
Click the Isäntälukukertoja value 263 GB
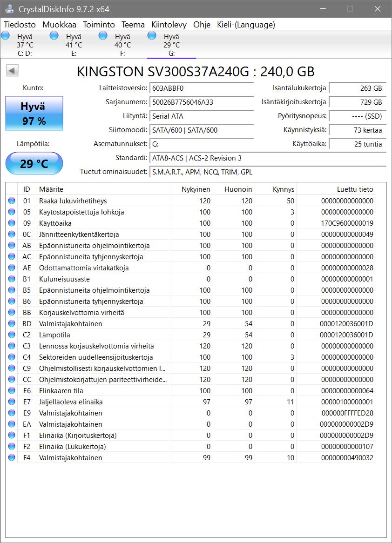[358, 88]
